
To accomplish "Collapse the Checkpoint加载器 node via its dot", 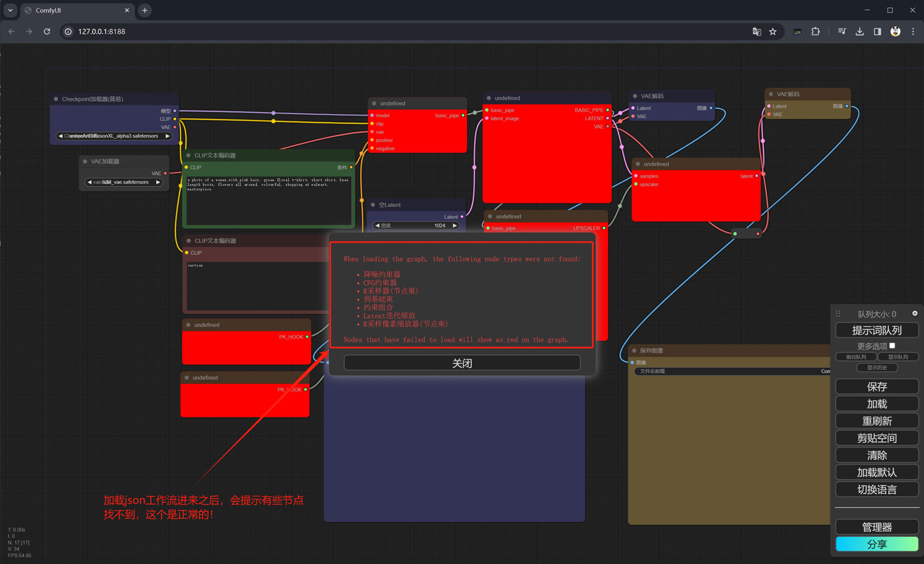I will click(x=56, y=99).
